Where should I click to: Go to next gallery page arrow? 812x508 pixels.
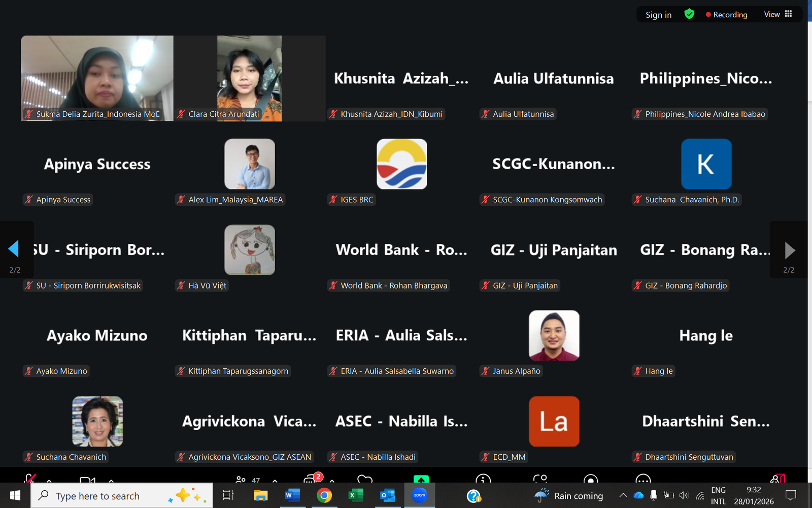pos(789,249)
